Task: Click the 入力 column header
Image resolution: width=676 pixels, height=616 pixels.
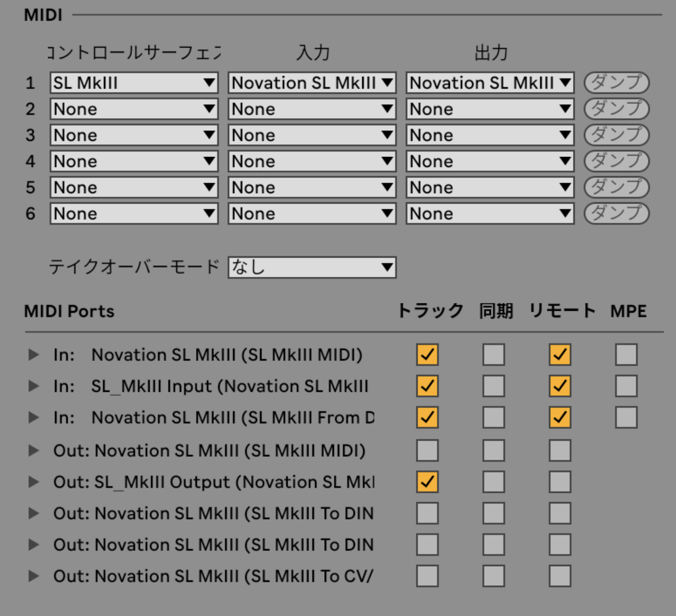Action: (313, 53)
